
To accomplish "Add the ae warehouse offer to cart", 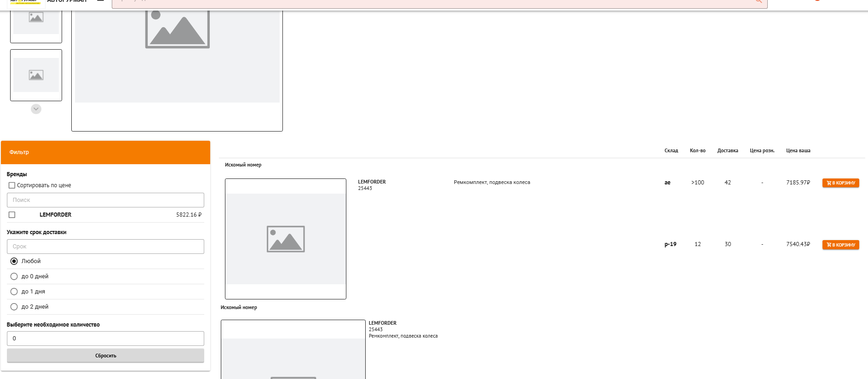I will (x=840, y=183).
